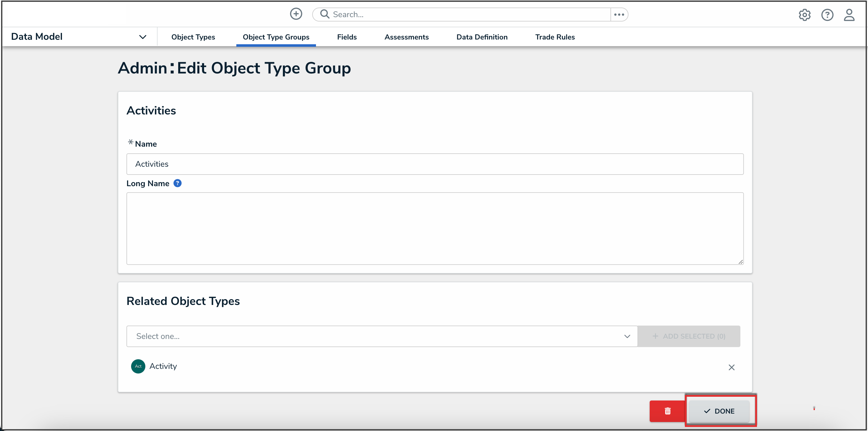This screenshot has height=431, width=868.
Task: Click into the Name input field
Action: (x=435, y=164)
